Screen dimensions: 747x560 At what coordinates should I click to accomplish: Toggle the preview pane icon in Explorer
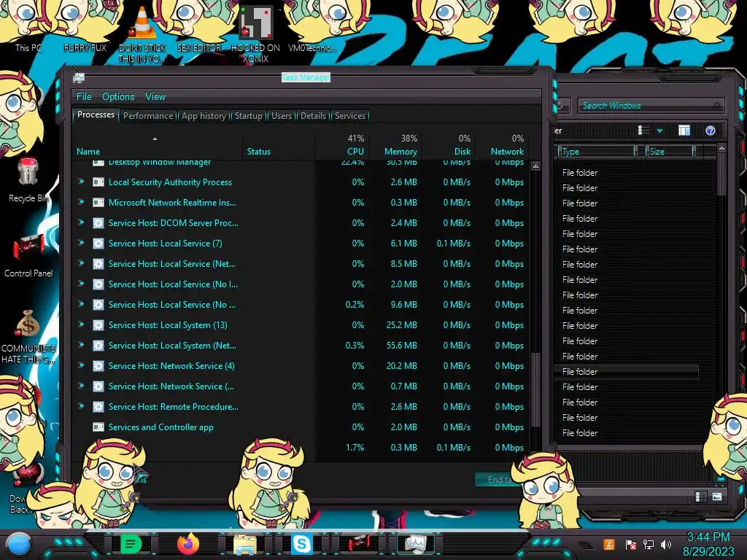(x=684, y=131)
